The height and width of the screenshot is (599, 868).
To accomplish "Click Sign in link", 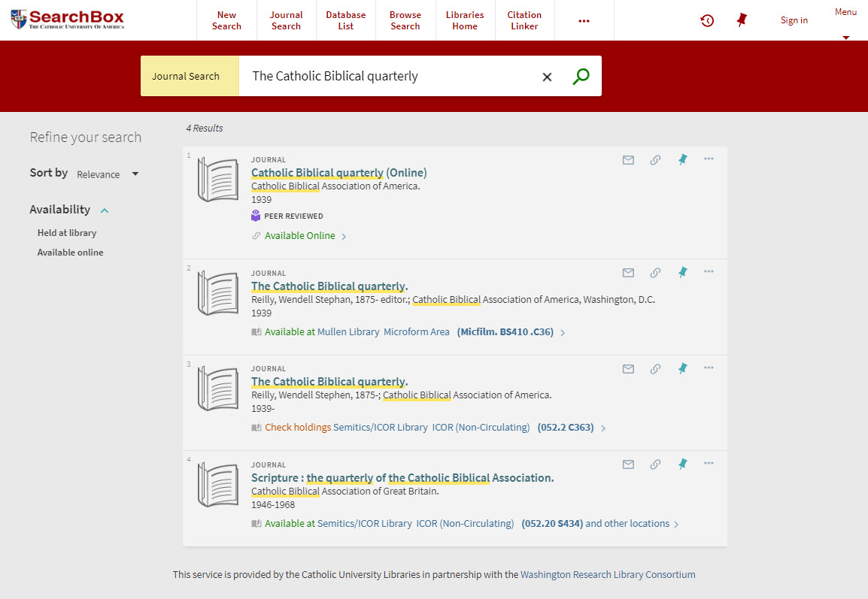I will coord(794,20).
